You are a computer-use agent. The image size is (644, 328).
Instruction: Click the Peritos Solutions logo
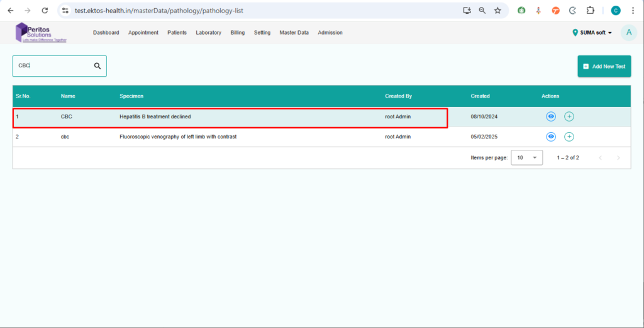point(41,33)
